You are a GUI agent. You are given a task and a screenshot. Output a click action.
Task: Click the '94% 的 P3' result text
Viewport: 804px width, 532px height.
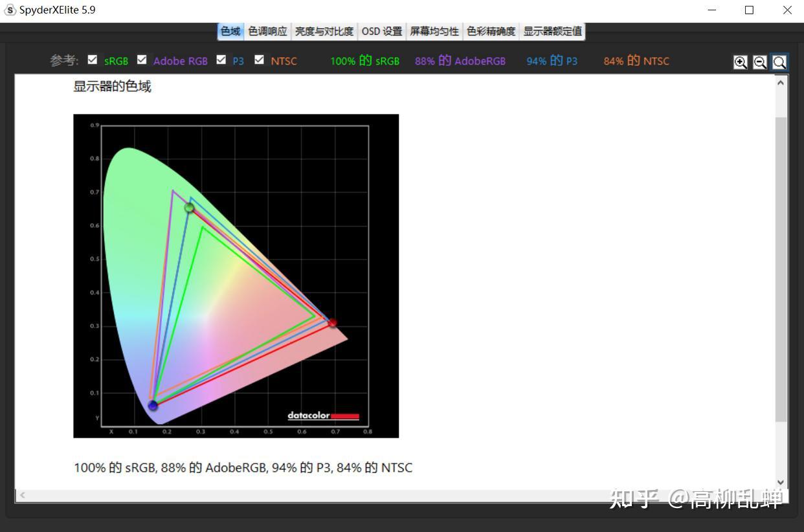point(552,61)
